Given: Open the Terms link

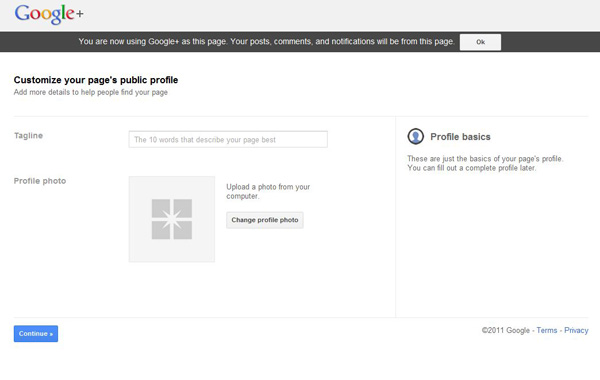Looking at the screenshot, I should pos(547,330).
